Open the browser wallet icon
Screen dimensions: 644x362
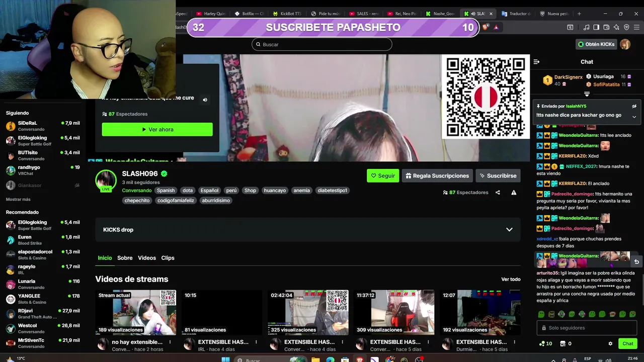pyautogui.click(x=606, y=27)
